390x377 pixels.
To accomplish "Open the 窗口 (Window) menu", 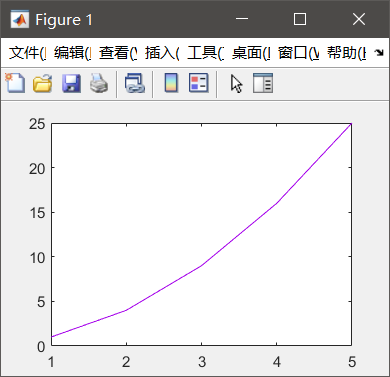I will pos(298,53).
